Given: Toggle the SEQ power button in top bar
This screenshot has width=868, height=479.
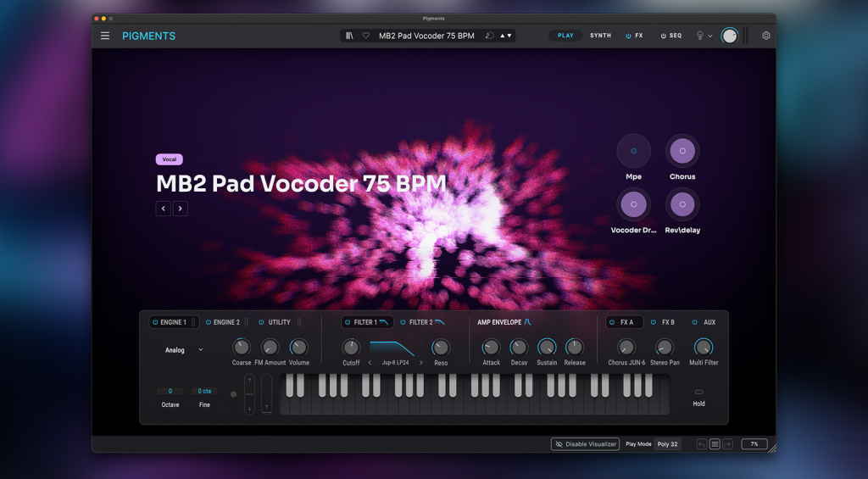Looking at the screenshot, I should coord(663,36).
